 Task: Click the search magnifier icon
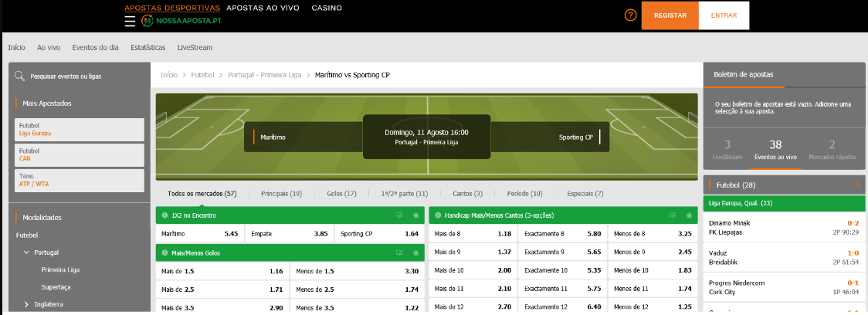coord(20,76)
